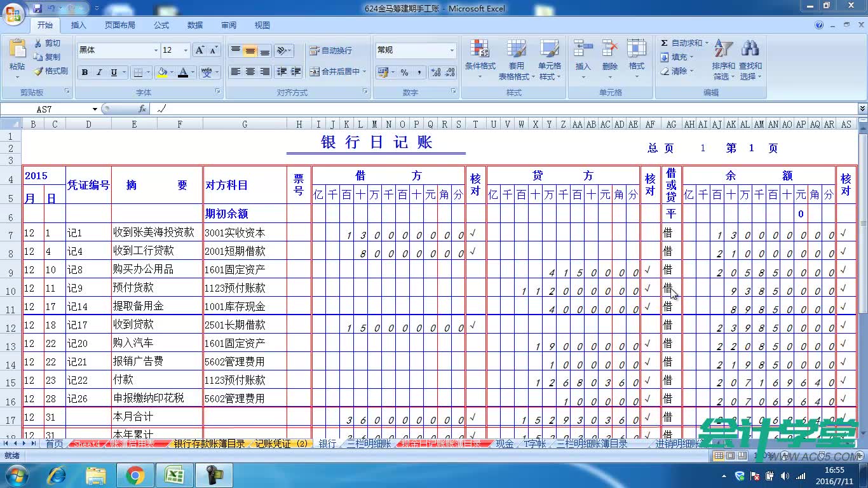This screenshot has height=488, width=868.
Task: Increase font size with the large A button
Action: 200,50
